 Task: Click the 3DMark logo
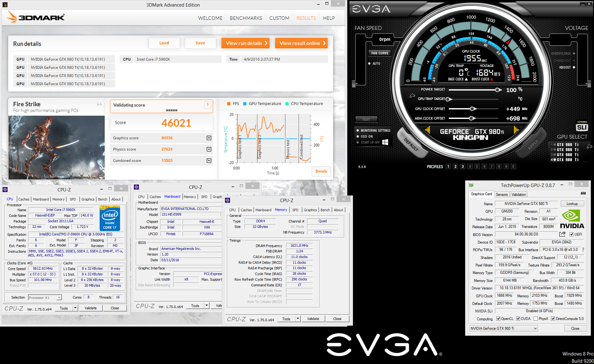[36, 17]
